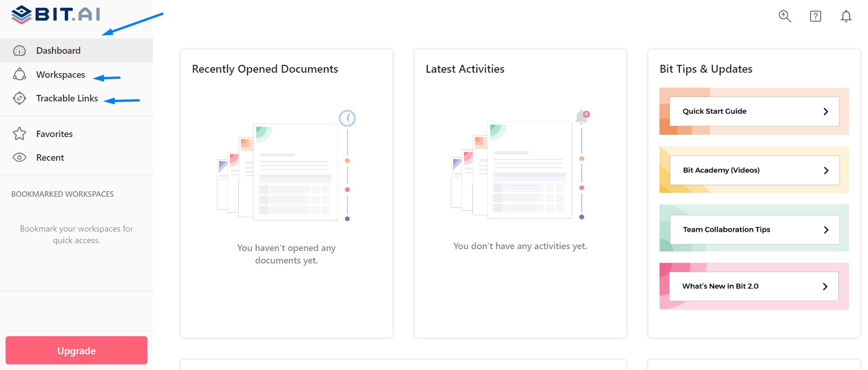Open the search icon in top bar
Image resolution: width=868 pixels, height=370 pixels.
pos(785,16)
